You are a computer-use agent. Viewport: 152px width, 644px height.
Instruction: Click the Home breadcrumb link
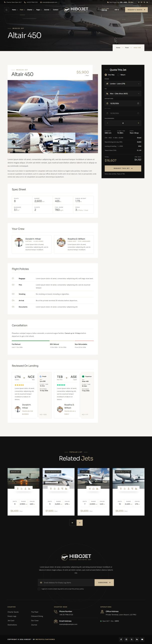tap(118, 48)
